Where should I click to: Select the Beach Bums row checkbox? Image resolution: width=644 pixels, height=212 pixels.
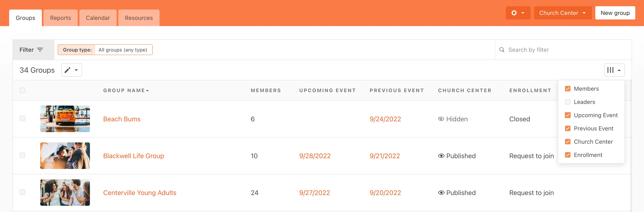(x=23, y=118)
